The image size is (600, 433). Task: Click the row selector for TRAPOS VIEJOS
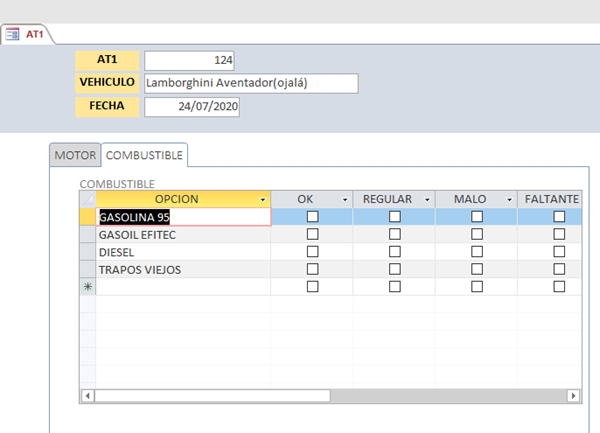[87, 269]
